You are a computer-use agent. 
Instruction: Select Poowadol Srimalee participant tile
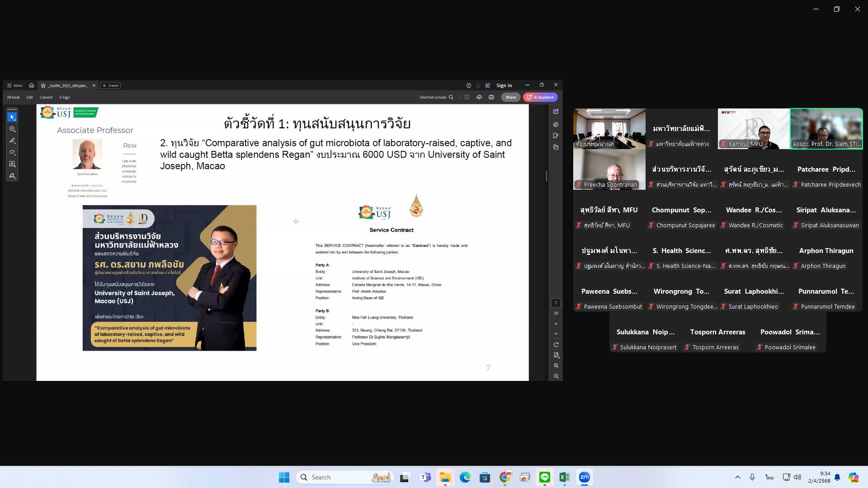point(790,332)
